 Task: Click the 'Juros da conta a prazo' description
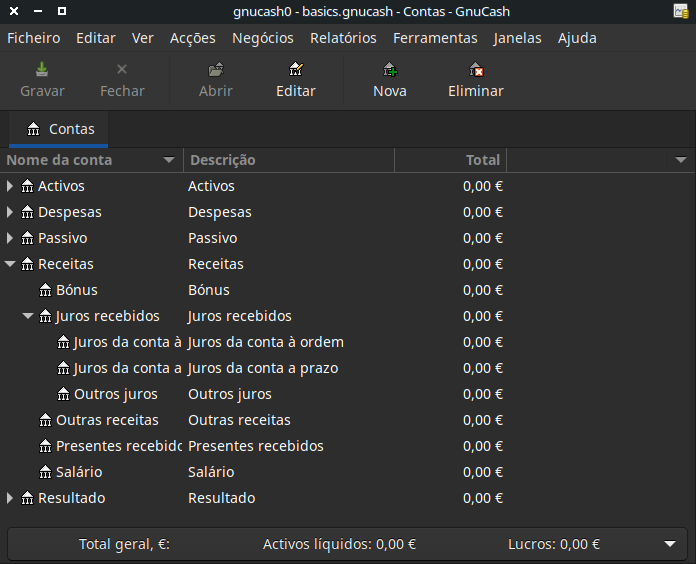pos(263,368)
